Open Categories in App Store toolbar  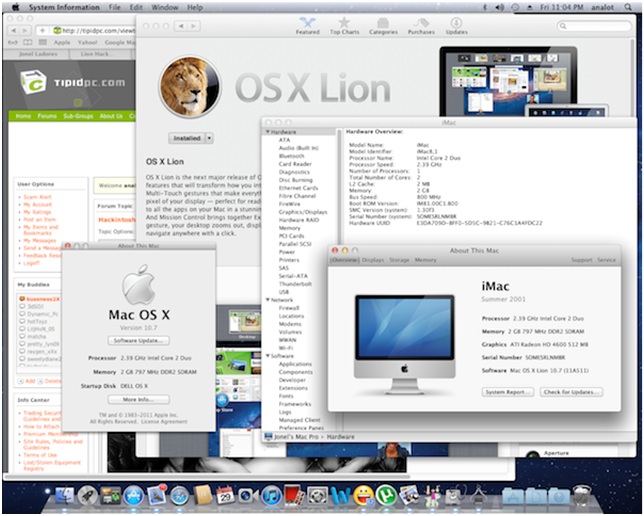click(383, 26)
